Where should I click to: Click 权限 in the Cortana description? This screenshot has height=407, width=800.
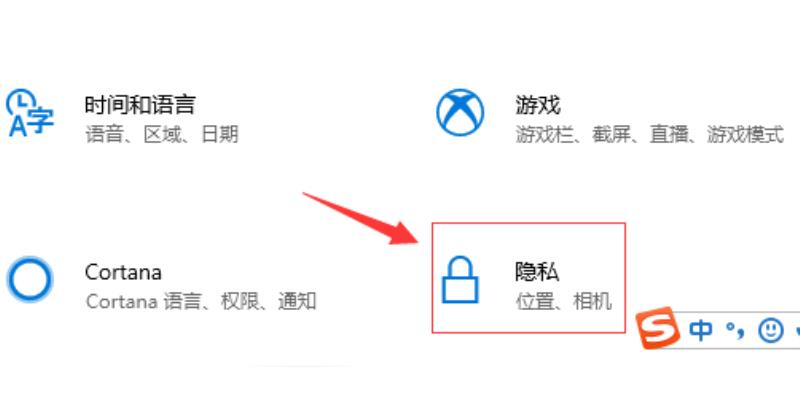240,301
